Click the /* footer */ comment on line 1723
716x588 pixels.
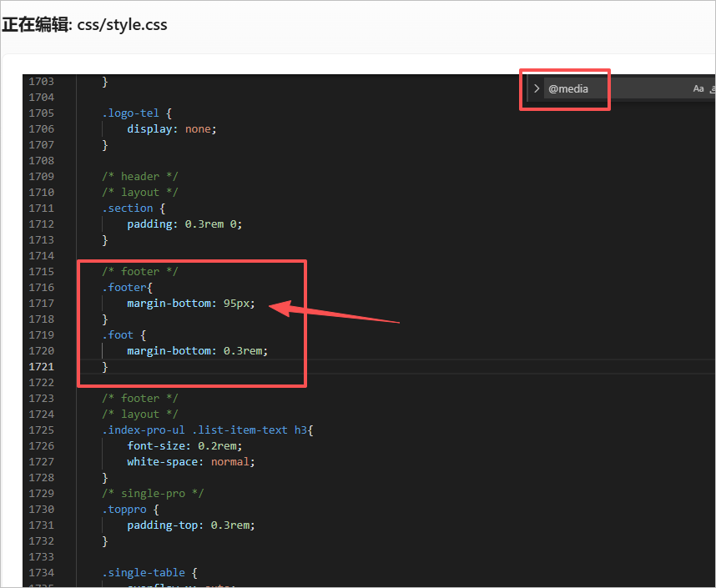click(x=139, y=398)
